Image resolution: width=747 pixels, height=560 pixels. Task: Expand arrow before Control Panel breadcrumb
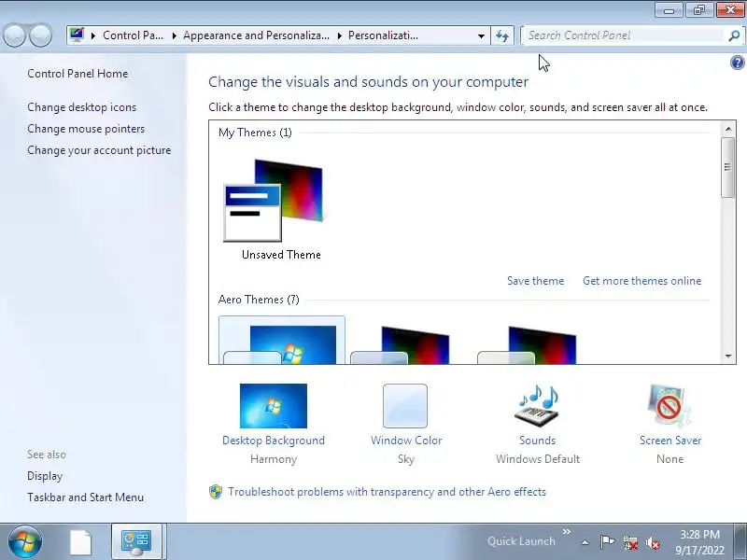click(x=93, y=35)
